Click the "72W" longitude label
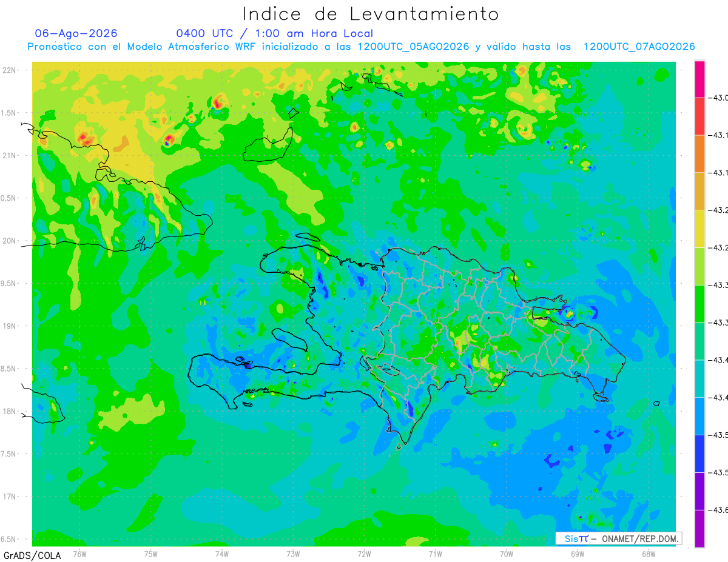 364,554
